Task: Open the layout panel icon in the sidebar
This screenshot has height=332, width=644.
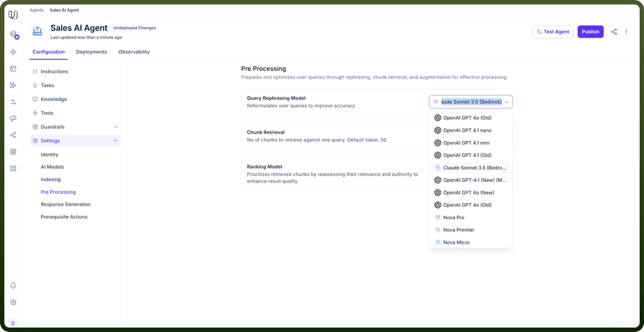Action: [x=13, y=69]
